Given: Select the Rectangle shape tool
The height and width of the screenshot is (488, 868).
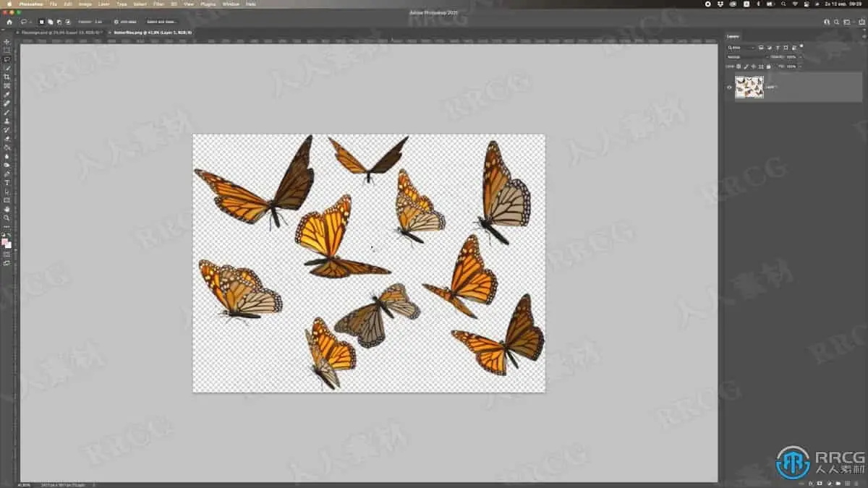Looking at the screenshot, I should click(7, 200).
